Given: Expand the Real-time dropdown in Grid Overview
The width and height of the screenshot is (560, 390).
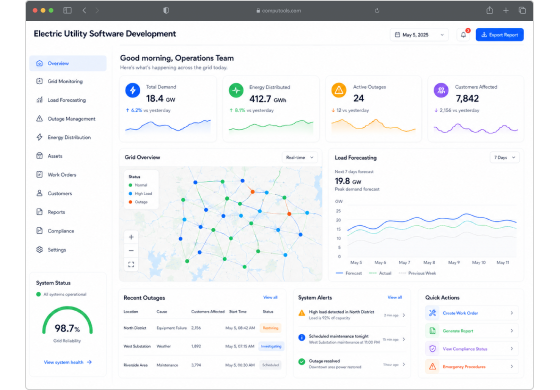Looking at the screenshot, I should coord(300,158).
